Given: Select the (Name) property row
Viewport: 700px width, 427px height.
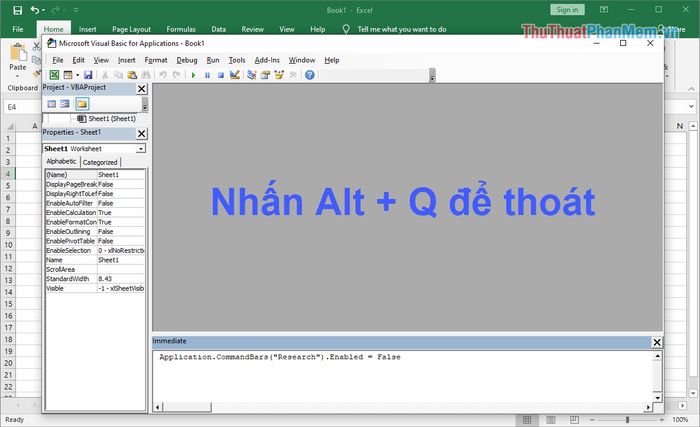Looking at the screenshot, I should click(95, 175).
